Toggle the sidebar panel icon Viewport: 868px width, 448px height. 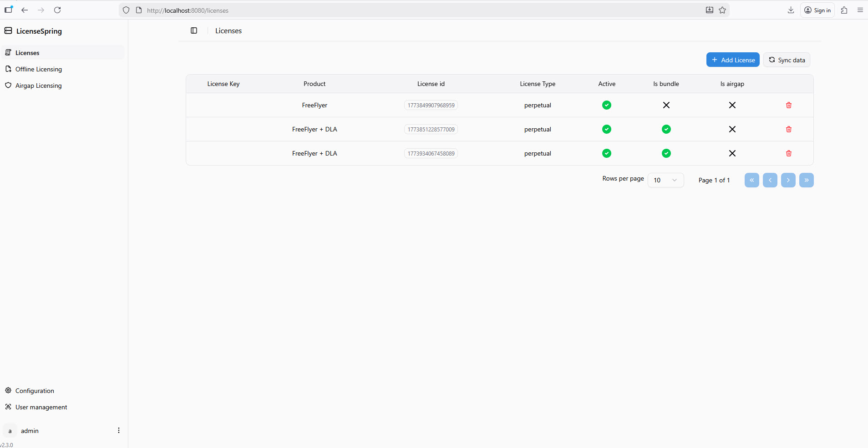[194, 30]
